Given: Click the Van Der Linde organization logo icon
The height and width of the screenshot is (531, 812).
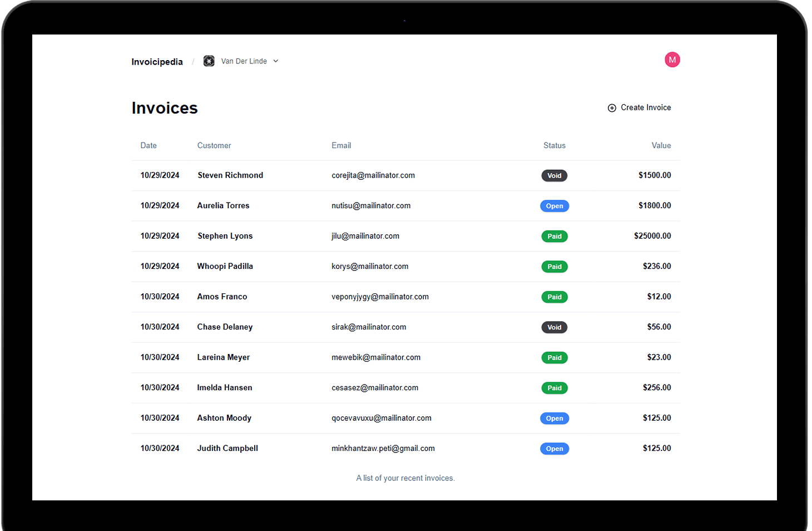Looking at the screenshot, I should point(209,61).
